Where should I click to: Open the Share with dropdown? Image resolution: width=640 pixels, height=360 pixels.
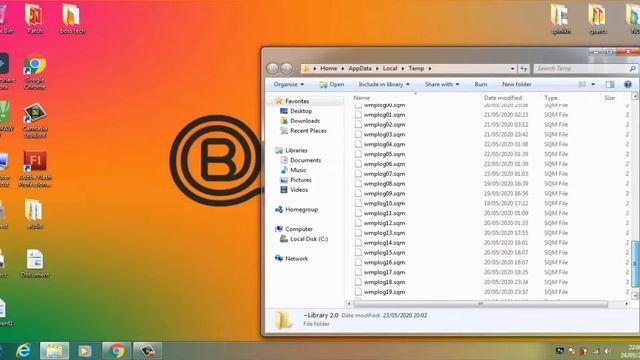coord(442,84)
